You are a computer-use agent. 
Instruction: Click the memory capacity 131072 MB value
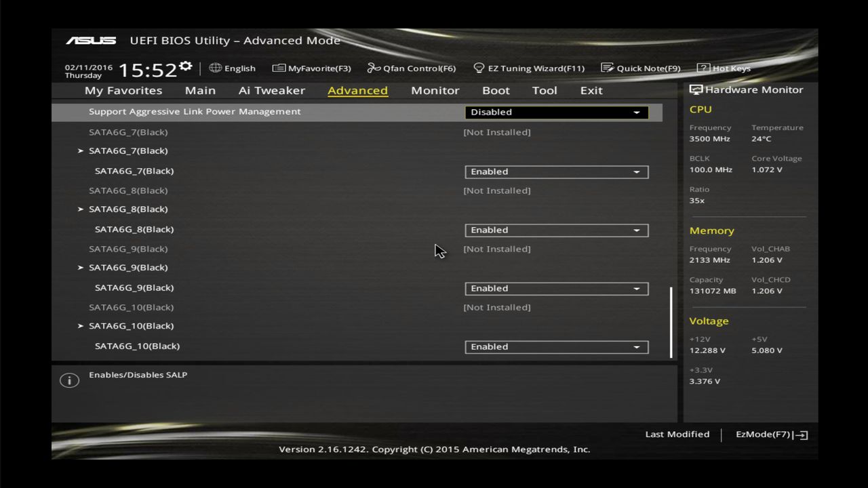coord(713,291)
